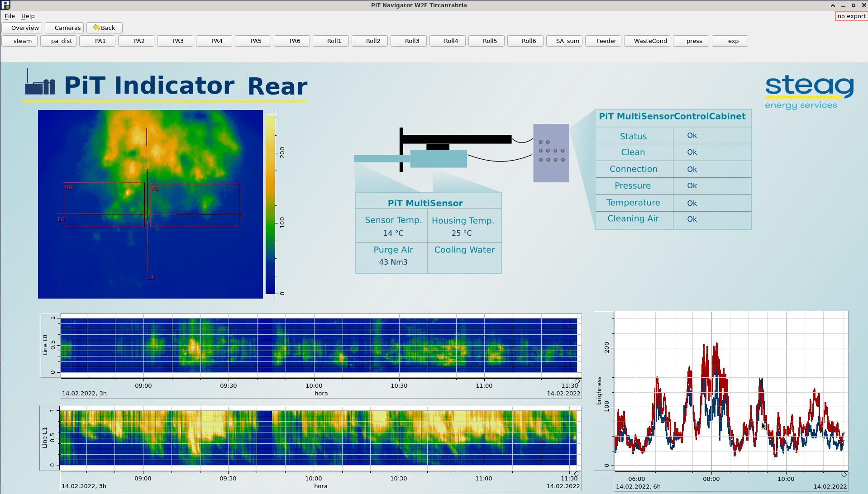
Task: Click the diamond marker on brightness time axis
Action: tap(844, 475)
